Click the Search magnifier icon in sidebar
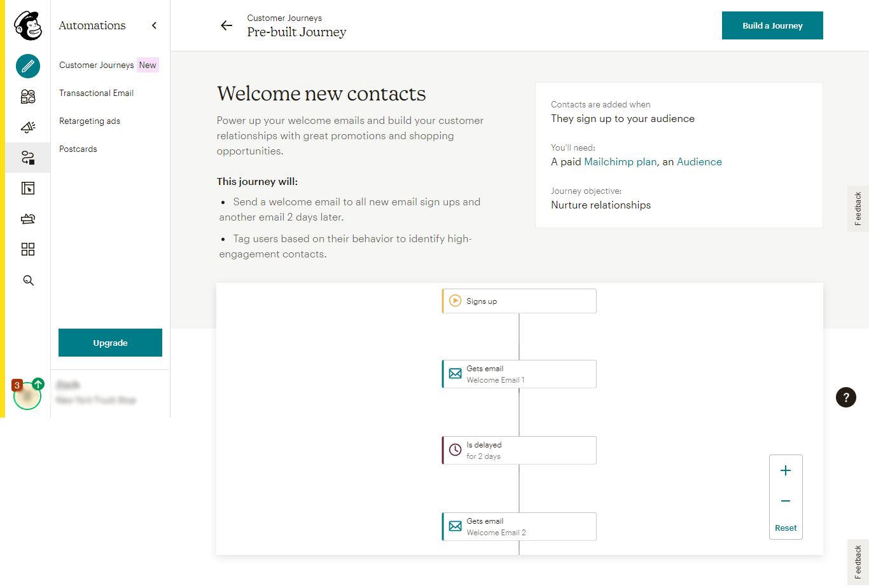Viewport: 869px width, 588px height. click(x=28, y=280)
